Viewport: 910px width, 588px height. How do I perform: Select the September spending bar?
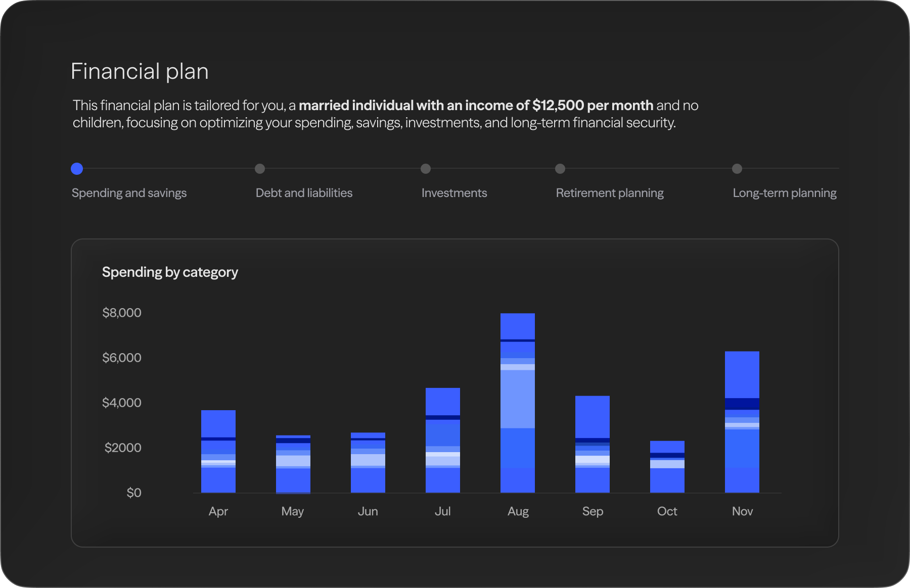point(593,444)
